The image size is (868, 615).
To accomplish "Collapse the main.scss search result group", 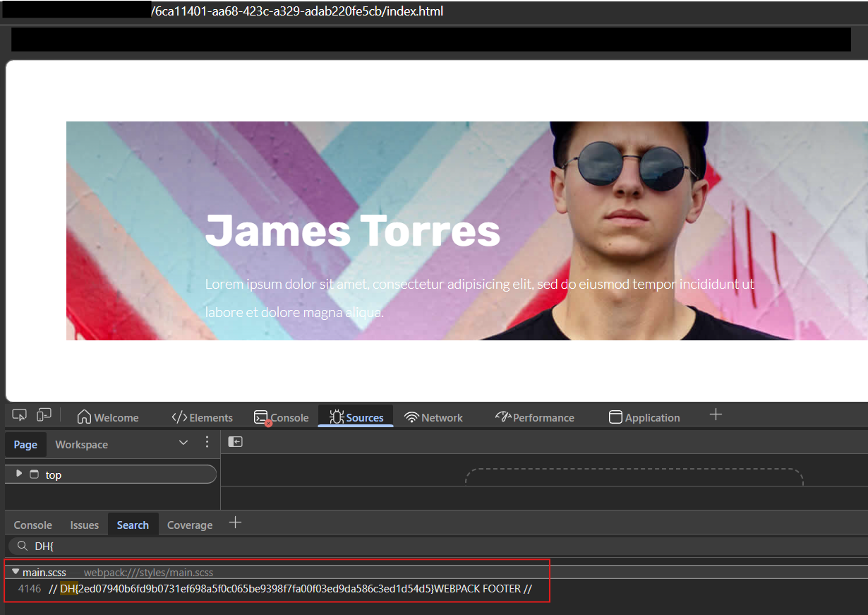I will point(16,572).
